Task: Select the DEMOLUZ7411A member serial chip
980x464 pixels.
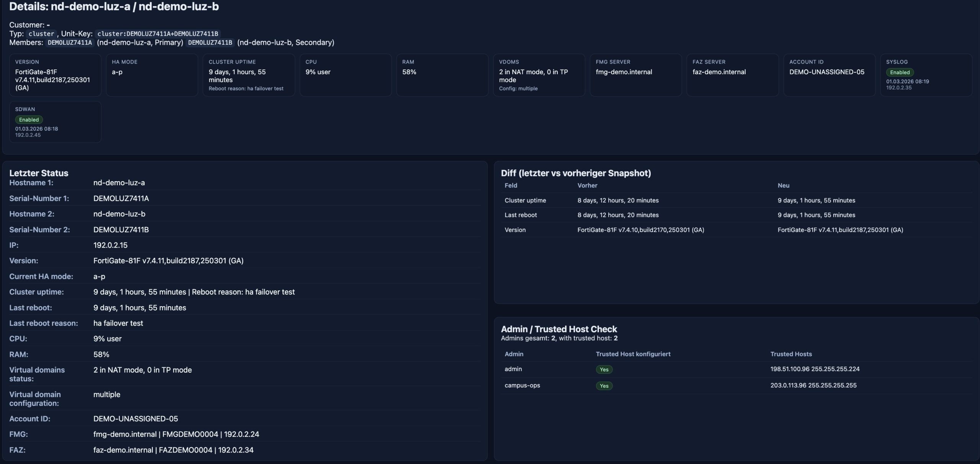Action: click(70, 42)
